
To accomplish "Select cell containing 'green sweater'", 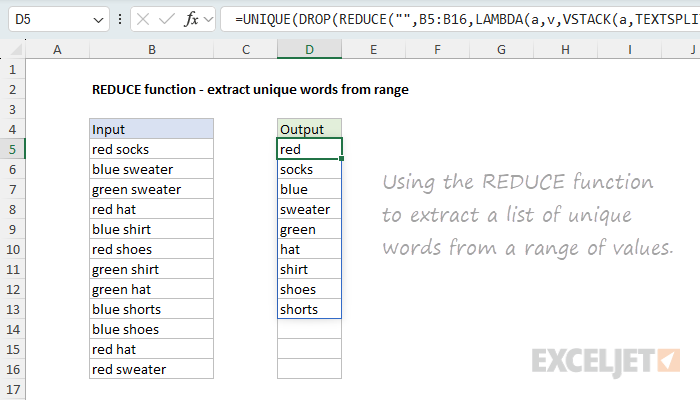I will point(152,189).
